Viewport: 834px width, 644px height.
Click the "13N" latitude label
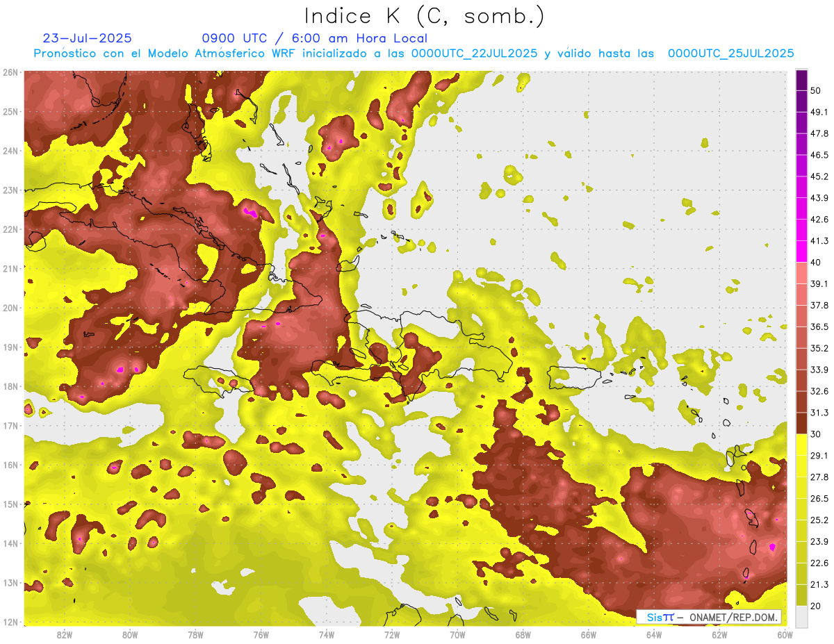[x=10, y=582]
